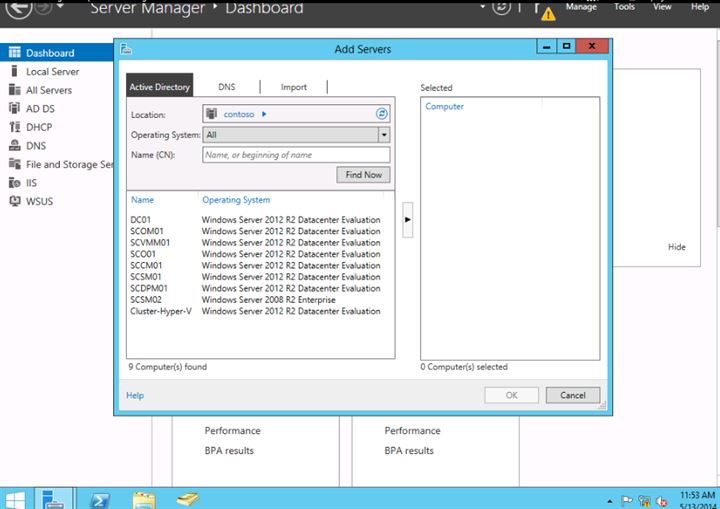Select the Cluster-Hyper-V computer row
This screenshot has height=509, width=720.
coord(260,311)
